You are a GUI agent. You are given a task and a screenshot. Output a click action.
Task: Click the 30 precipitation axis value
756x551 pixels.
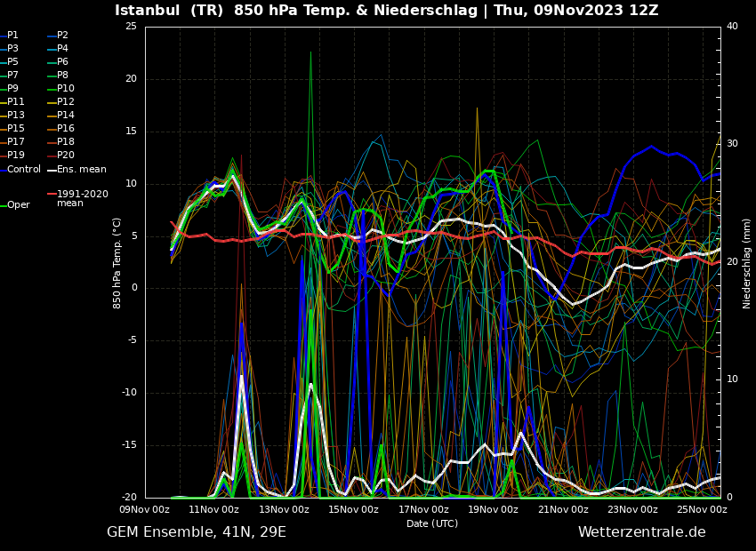click(x=732, y=144)
